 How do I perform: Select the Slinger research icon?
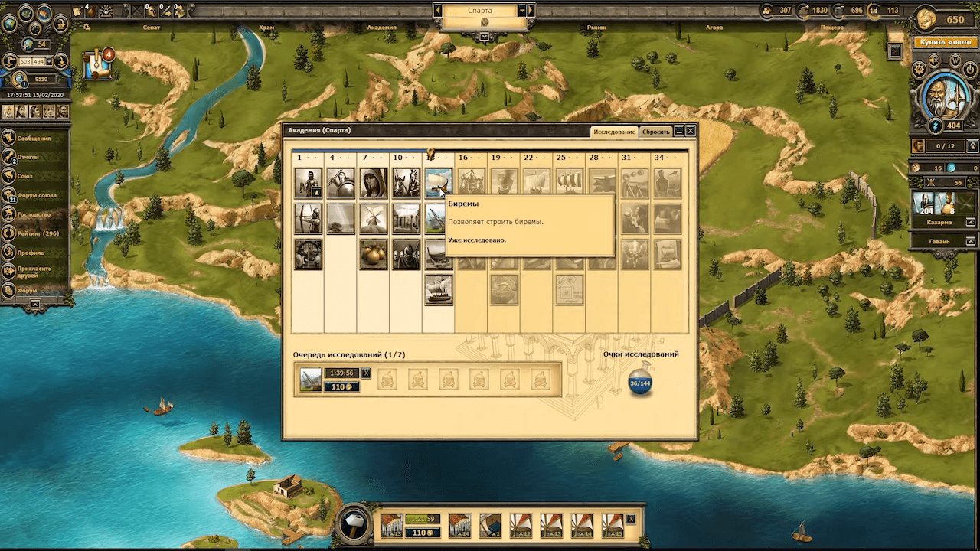pyautogui.click(x=308, y=184)
